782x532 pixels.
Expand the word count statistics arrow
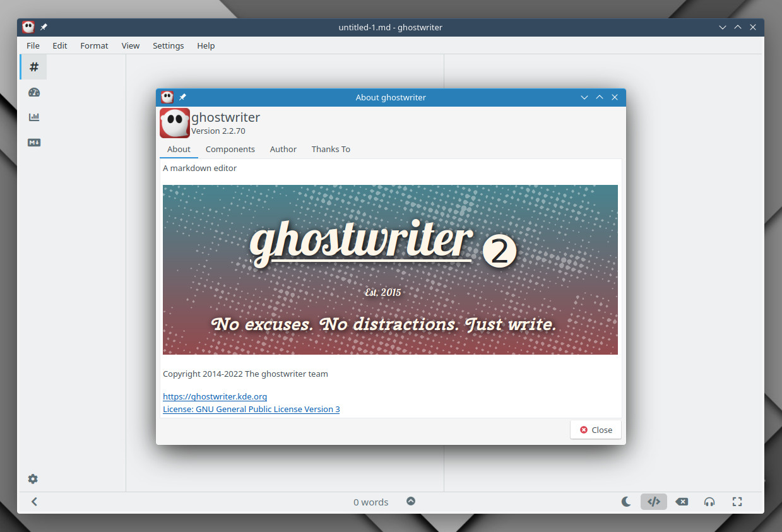tap(411, 501)
